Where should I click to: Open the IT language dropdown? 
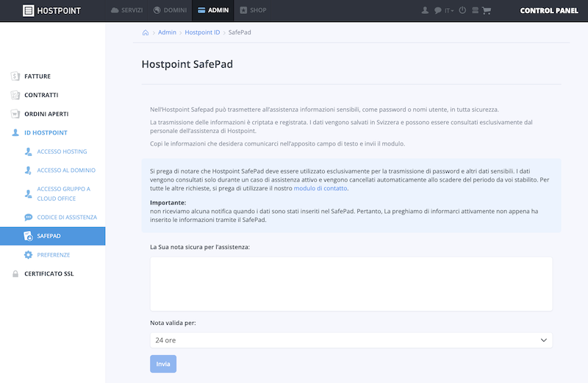(x=449, y=10)
